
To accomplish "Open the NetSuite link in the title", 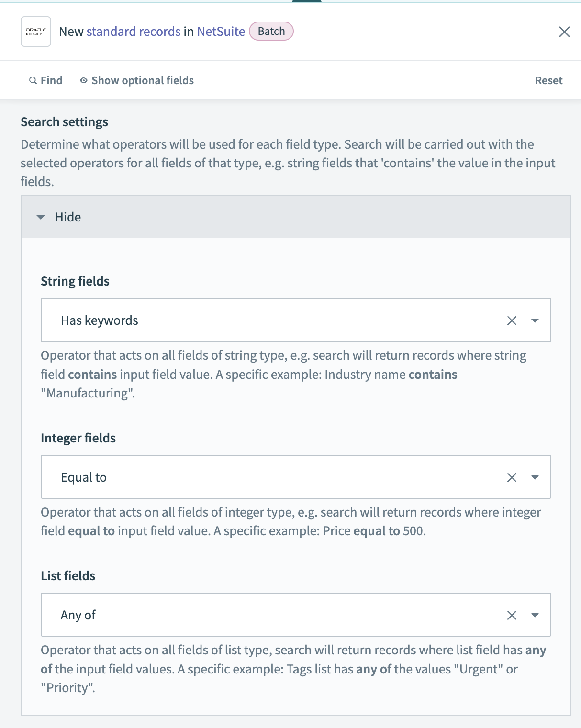I will (220, 31).
